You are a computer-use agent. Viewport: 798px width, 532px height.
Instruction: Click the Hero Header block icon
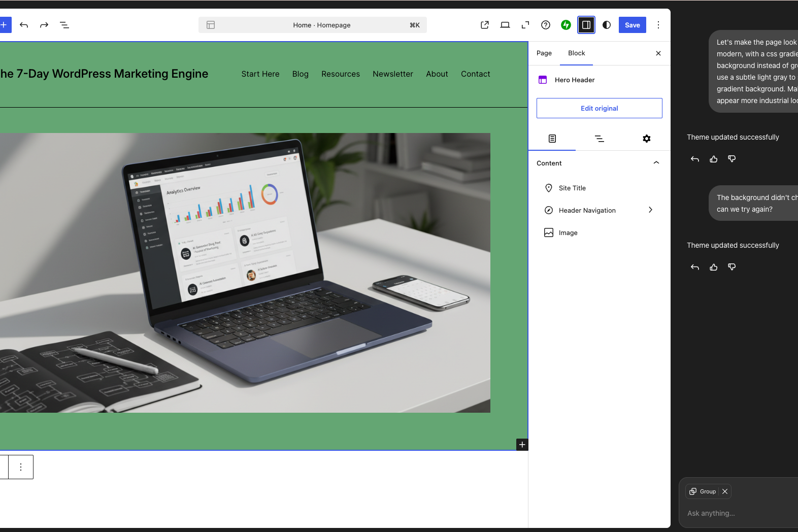pos(543,80)
